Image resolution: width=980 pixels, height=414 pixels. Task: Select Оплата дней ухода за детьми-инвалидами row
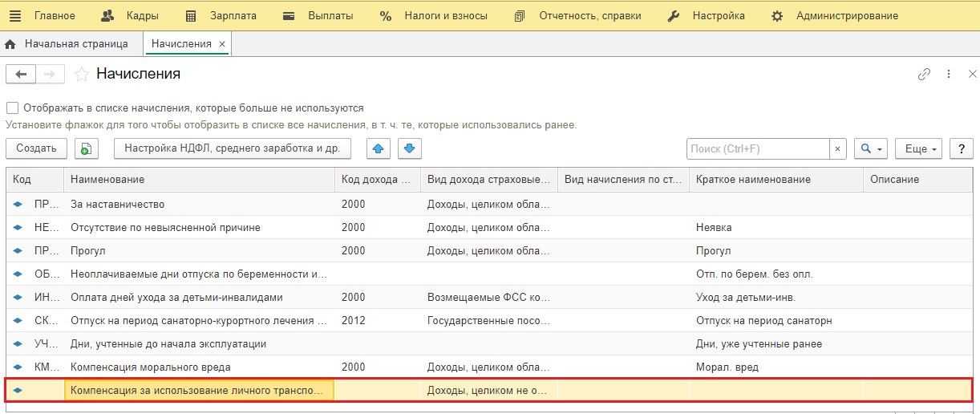pos(489,297)
